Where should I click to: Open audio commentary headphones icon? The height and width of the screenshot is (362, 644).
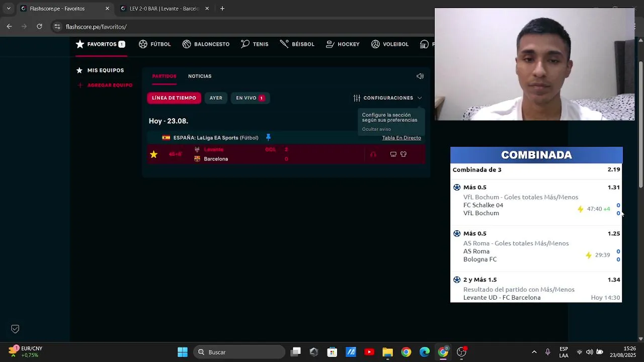(x=373, y=154)
